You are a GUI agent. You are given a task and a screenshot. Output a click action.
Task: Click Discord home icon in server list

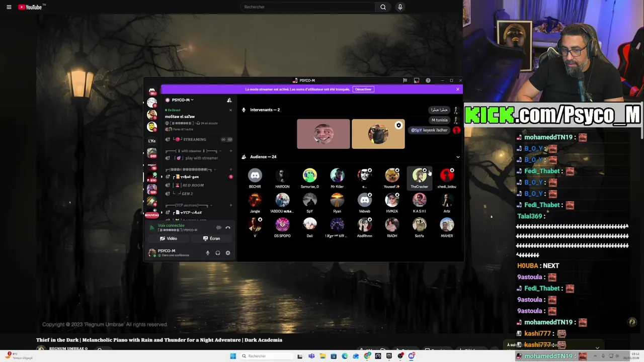pyautogui.click(x=152, y=91)
